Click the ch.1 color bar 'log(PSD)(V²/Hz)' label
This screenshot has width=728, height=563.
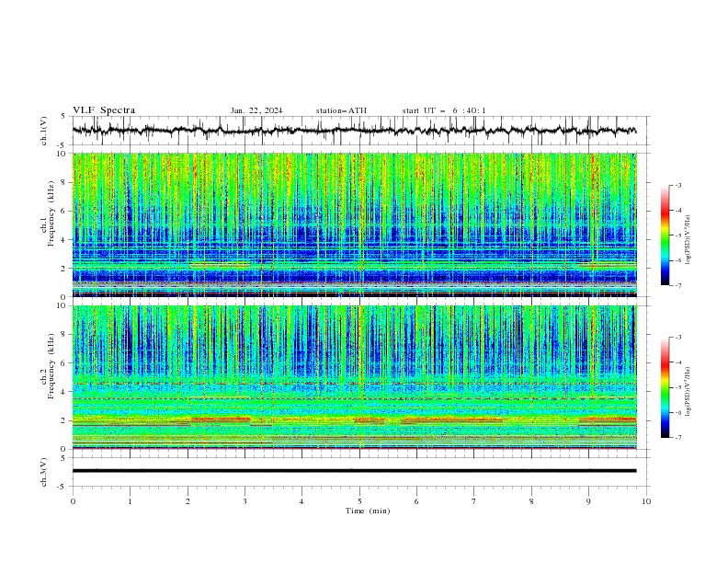688,240
